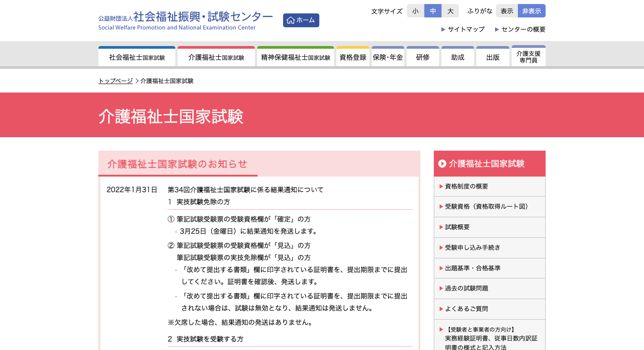Click the house icon in ホーム button

[x=291, y=20]
